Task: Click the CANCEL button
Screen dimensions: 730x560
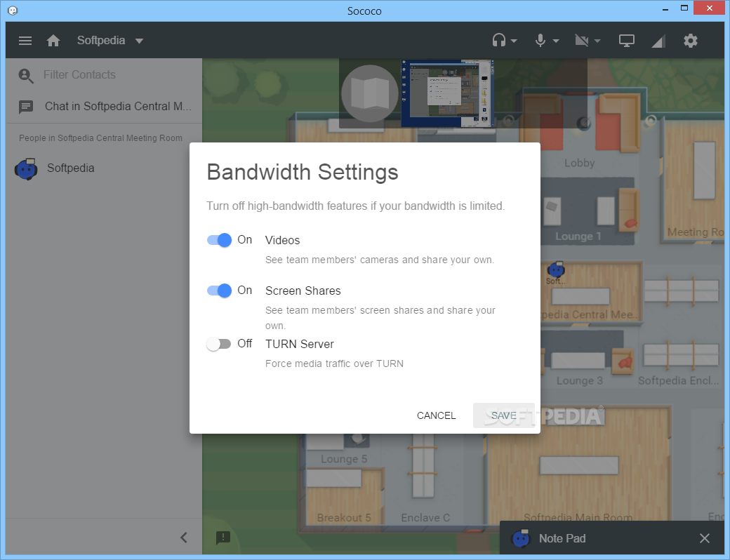Action: [x=436, y=415]
